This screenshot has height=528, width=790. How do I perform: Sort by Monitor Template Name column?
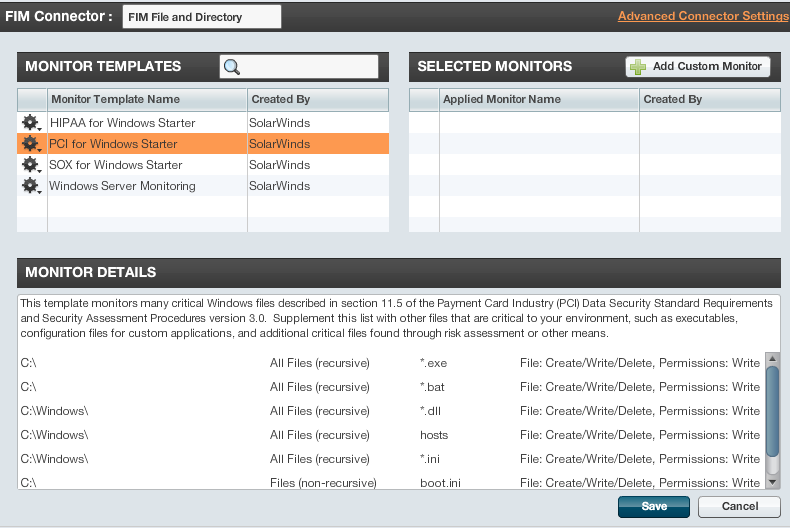pos(147,99)
